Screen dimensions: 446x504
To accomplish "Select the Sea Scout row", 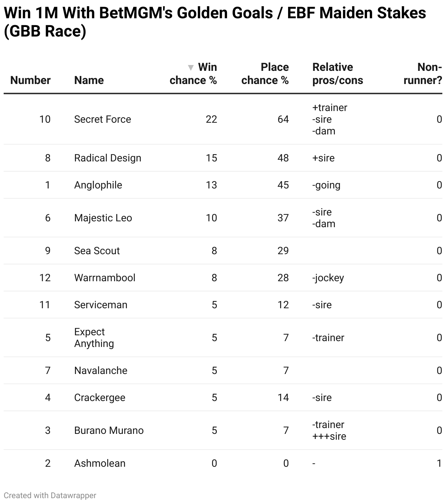I will tap(97, 251).
